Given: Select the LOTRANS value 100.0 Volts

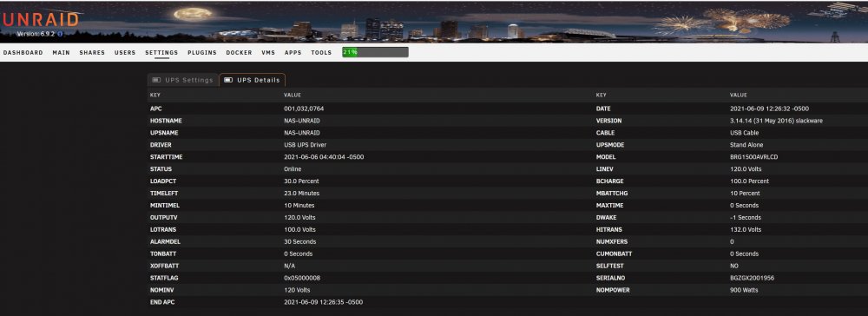Looking at the screenshot, I should 299,230.
